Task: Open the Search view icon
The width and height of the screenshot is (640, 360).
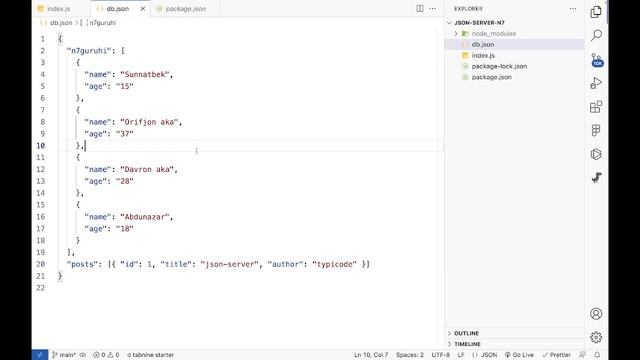Action: [596, 35]
